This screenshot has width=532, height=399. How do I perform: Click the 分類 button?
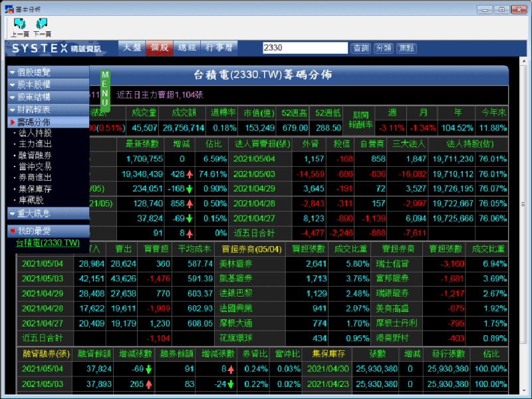pyautogui.click(x=383, y=48)
